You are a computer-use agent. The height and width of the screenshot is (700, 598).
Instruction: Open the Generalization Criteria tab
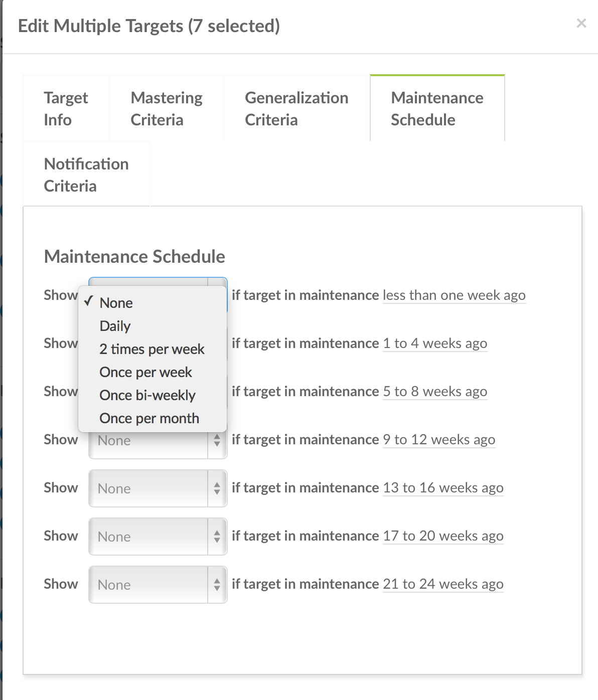coord(296,108)
